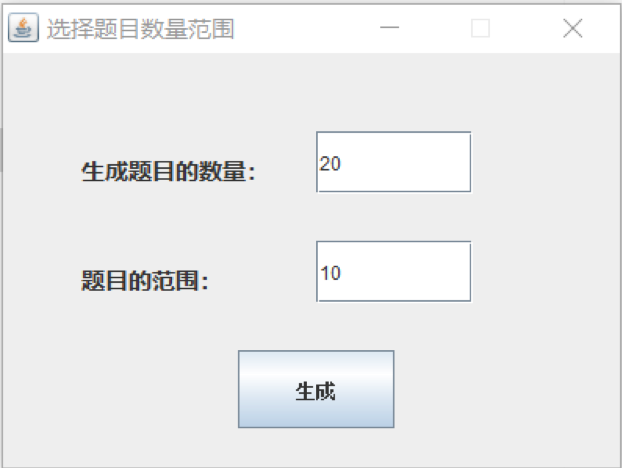Click empty title bar space beside the title
Viewport: 622px width, 468px height.
point(300,28)
